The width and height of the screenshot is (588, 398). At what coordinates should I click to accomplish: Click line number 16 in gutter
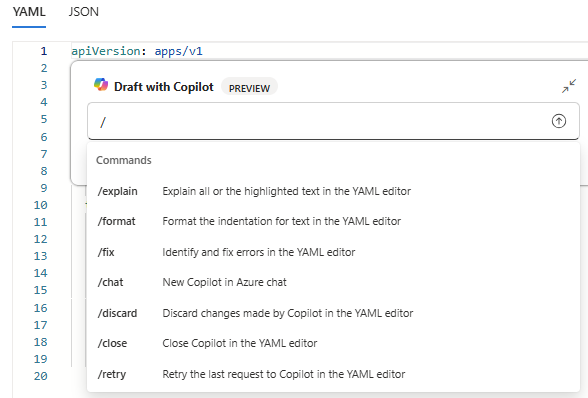coord(40,308)
